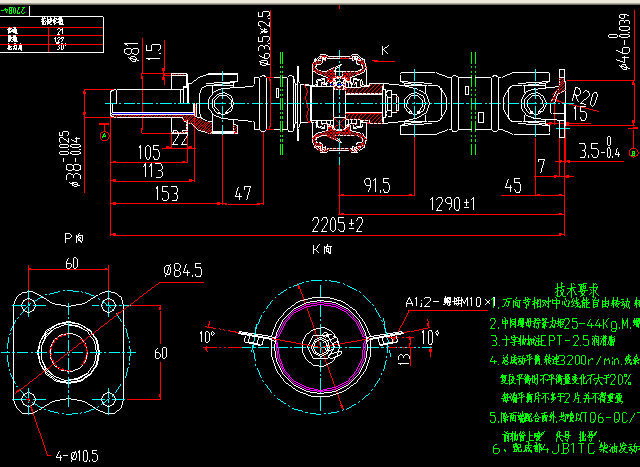Select the 91.5 dimension value

(376, 185)
